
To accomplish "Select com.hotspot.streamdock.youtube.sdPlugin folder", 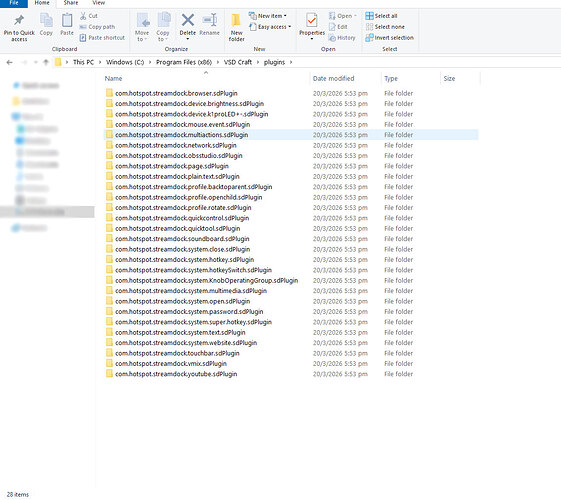I will coord(176,374).
